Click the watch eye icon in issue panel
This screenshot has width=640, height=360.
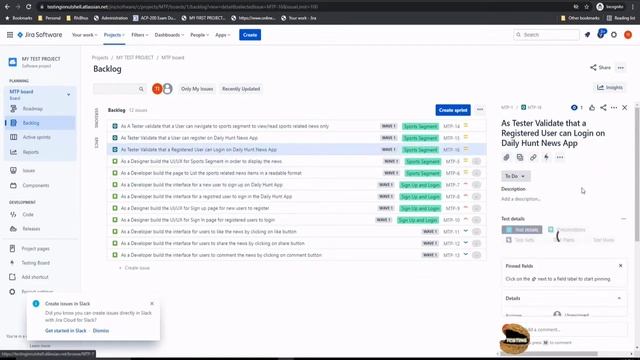pos(575,108)
